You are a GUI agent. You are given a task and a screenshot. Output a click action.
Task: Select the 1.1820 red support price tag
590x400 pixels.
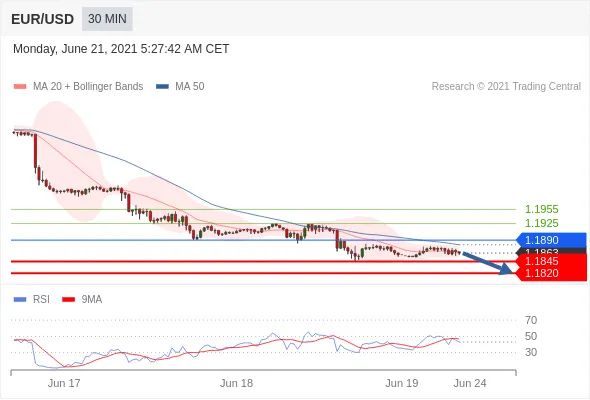click(552, 274)
